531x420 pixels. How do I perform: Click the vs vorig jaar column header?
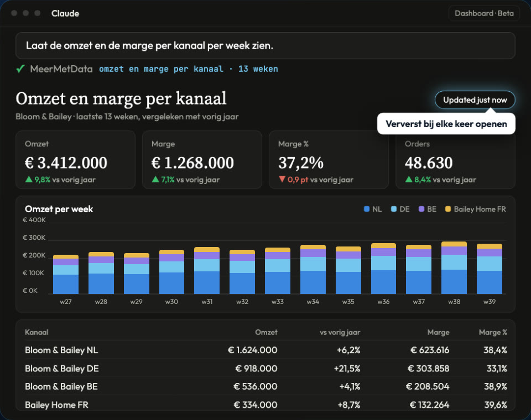click(x=340, y=332)
